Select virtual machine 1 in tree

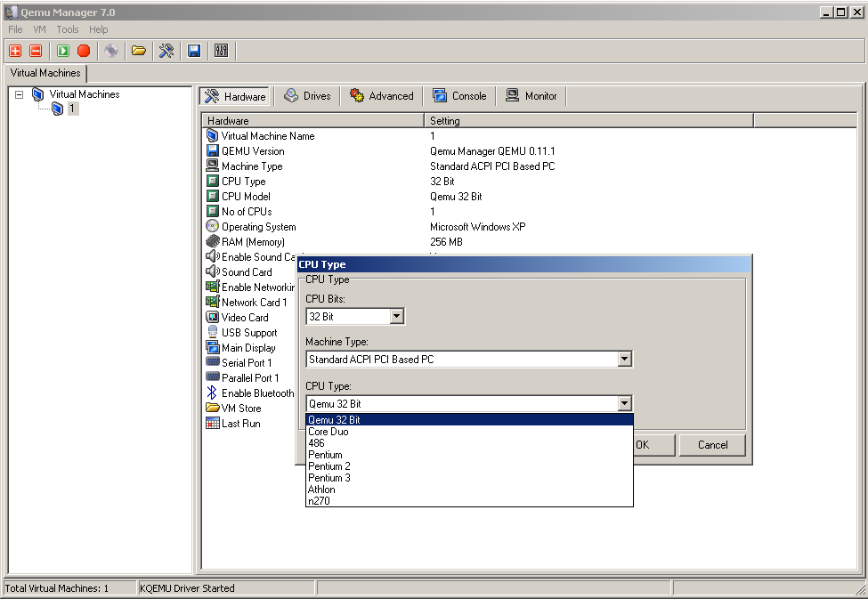pyautogui.click(x=72, y=109)
